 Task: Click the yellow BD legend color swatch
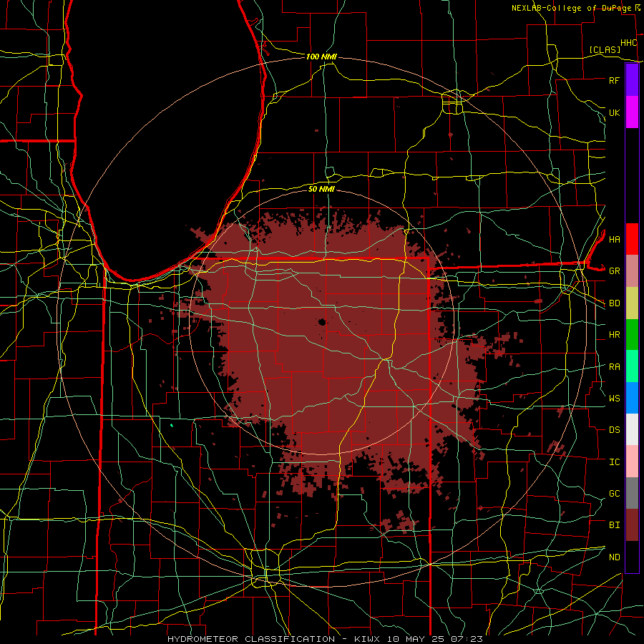(632, 303)
